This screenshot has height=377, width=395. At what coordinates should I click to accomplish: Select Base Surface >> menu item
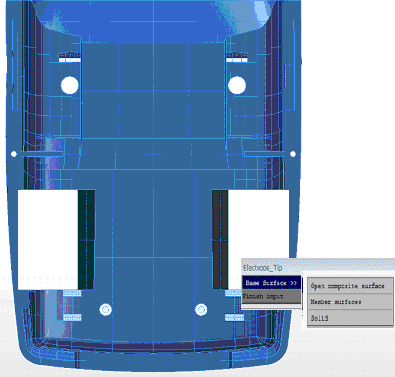[271, 283]
